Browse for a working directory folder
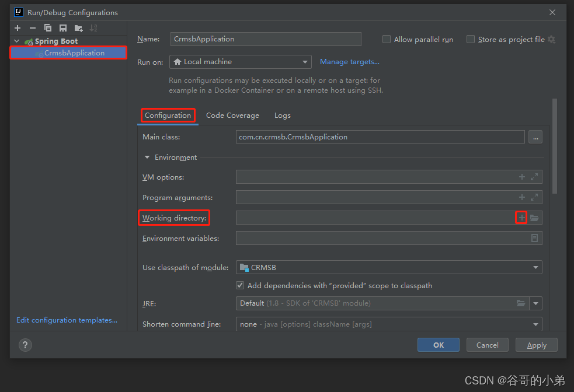The image size is (574, 392). 534,217
